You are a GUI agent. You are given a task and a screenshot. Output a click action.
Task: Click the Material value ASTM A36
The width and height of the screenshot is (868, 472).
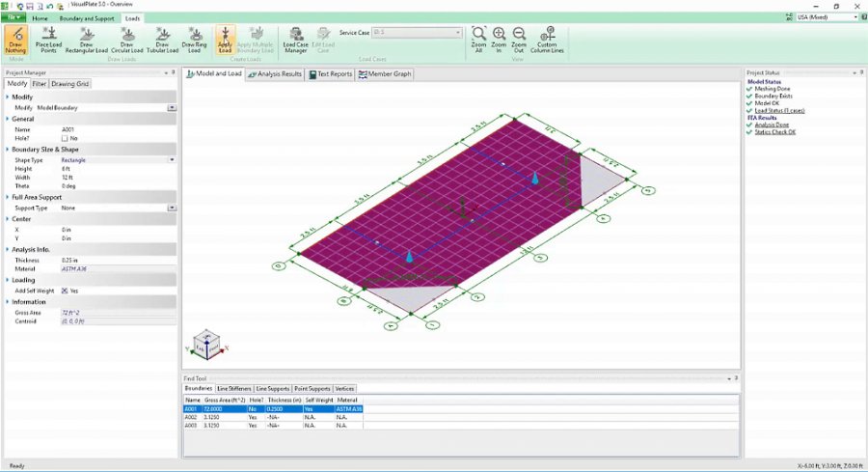[119, 268]
